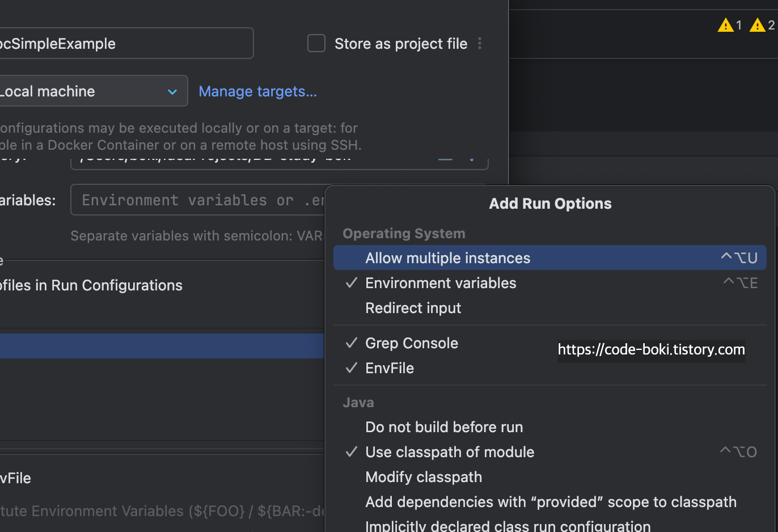Enable the Store as project file checkbox
This screenshot has height=532, width=778.
(316, 44)
